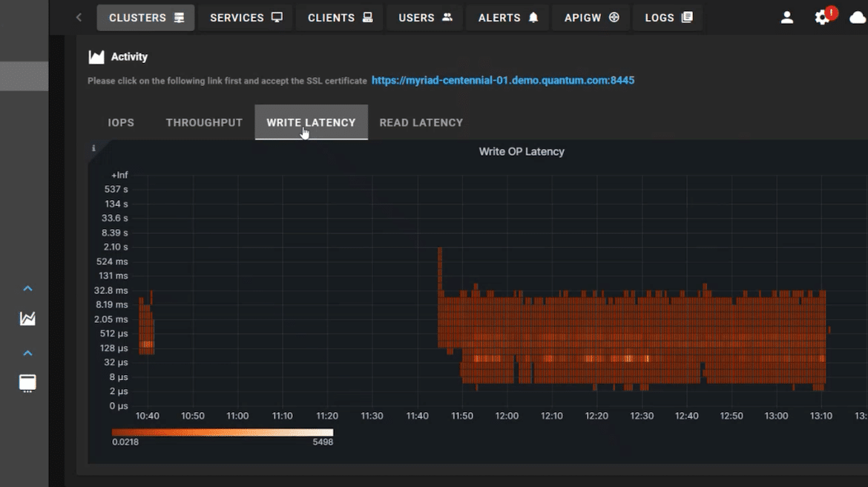Click the +Inf latency axis label
The image size is (868, 487).
119,175
